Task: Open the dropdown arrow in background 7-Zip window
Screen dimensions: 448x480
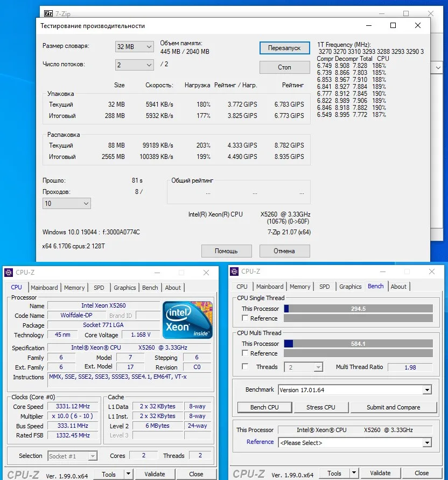Action: 438,68
